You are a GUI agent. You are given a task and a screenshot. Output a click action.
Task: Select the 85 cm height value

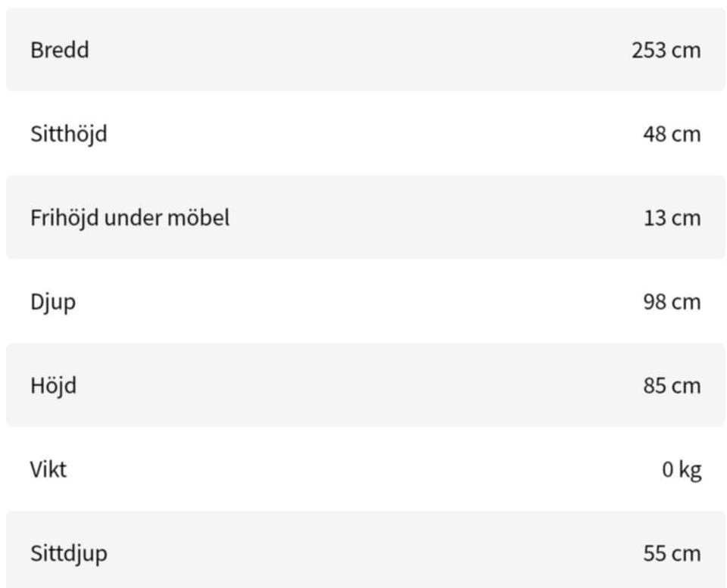pyautogui.click(x=671, y=387)
